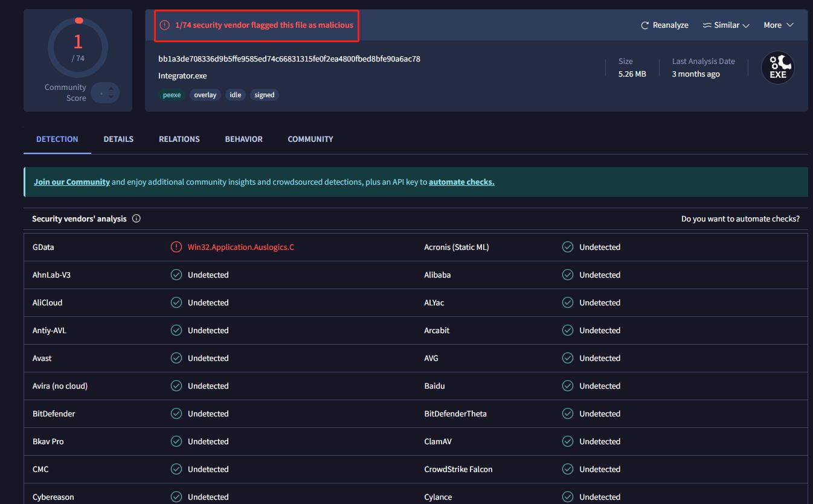The width and height of the screenshot is (813, 504).
Task: Click the checkmark icon for Alibaba
Action: click(568, 275)
